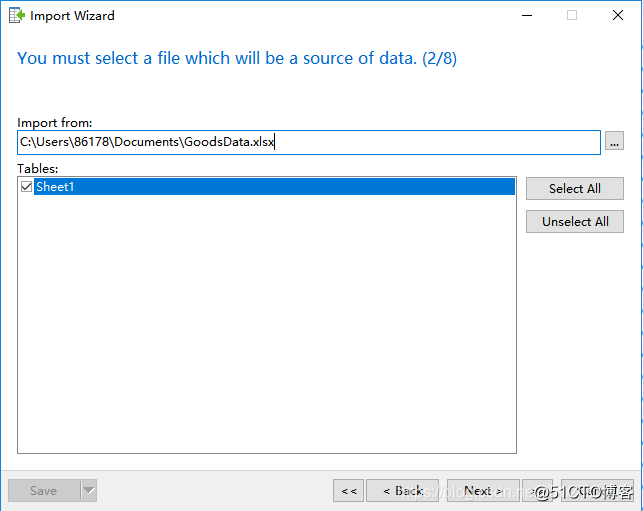This screenshot has width=643, height=511.
Task: Minimize the Import Wizard window
Action: pyautogui.click(x=527, y=16)
